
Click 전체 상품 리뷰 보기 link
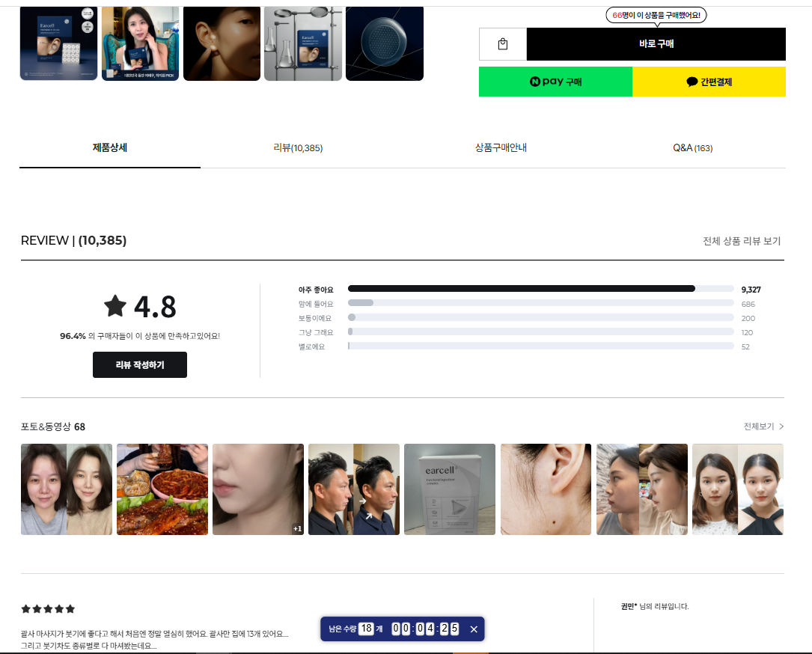tap(741, 241)
